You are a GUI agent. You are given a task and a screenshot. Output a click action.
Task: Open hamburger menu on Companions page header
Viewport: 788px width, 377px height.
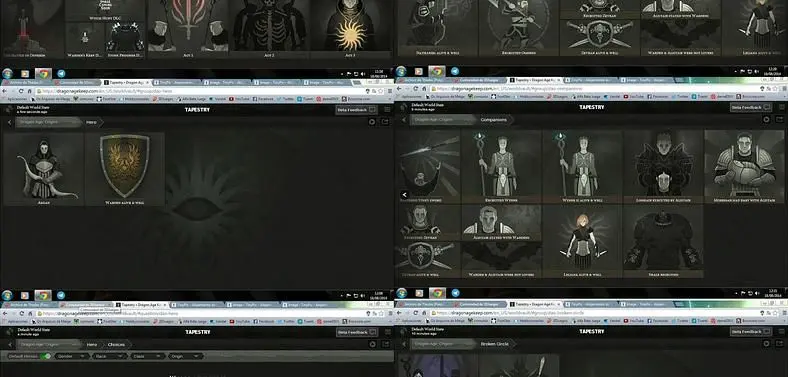click(781, 107)
